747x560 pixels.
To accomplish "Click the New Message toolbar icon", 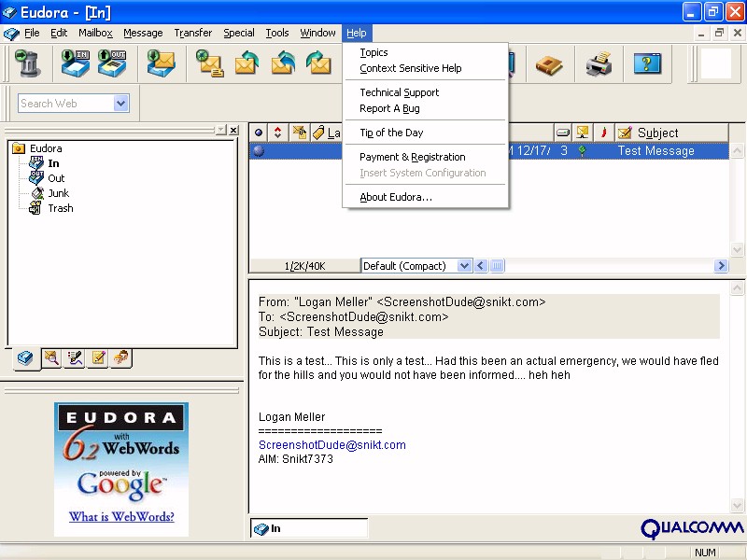I will pos(209,63).
